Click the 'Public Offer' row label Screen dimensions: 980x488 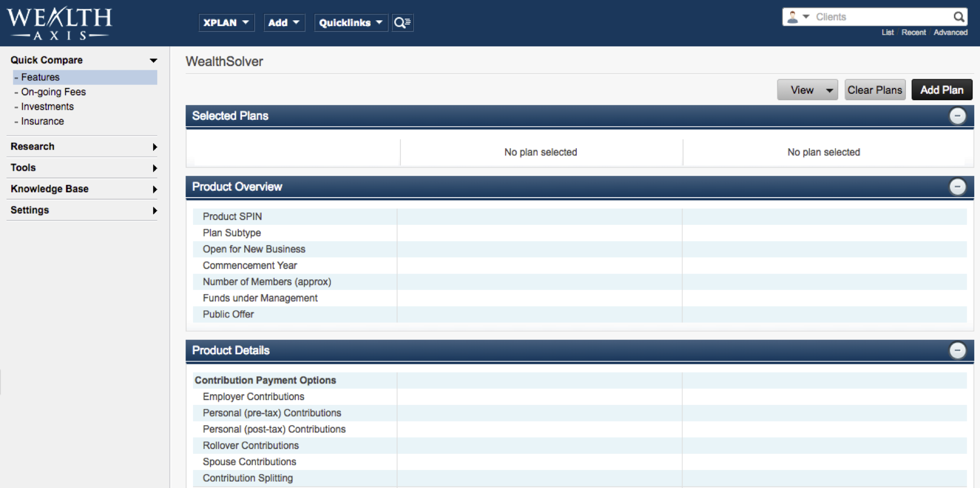(x=228, y=314)
